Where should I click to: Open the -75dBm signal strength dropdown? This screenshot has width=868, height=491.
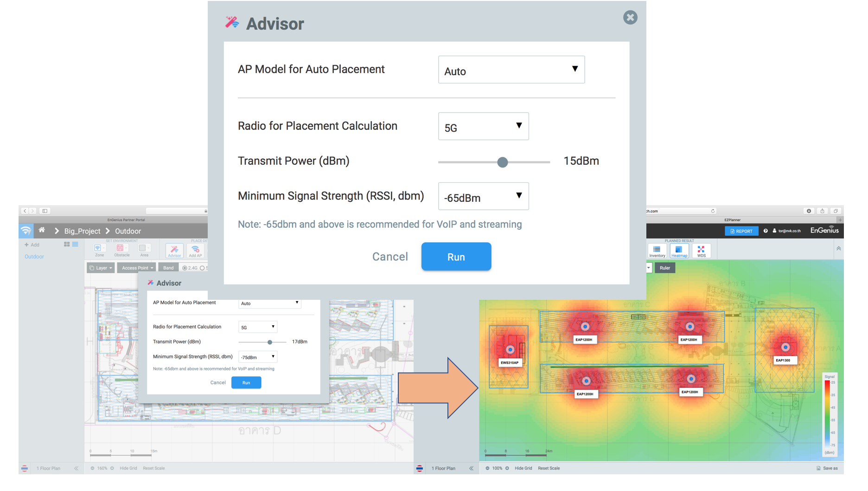[x=258, y=357]
